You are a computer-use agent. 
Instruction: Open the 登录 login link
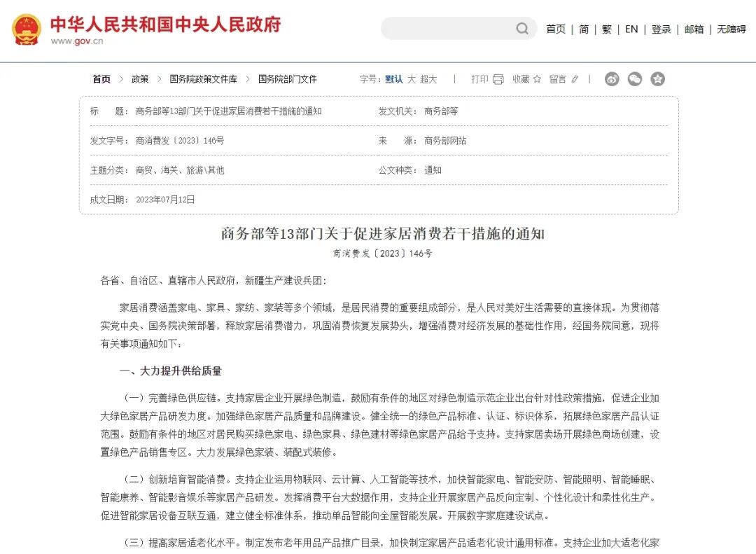[x=661, y=29]
